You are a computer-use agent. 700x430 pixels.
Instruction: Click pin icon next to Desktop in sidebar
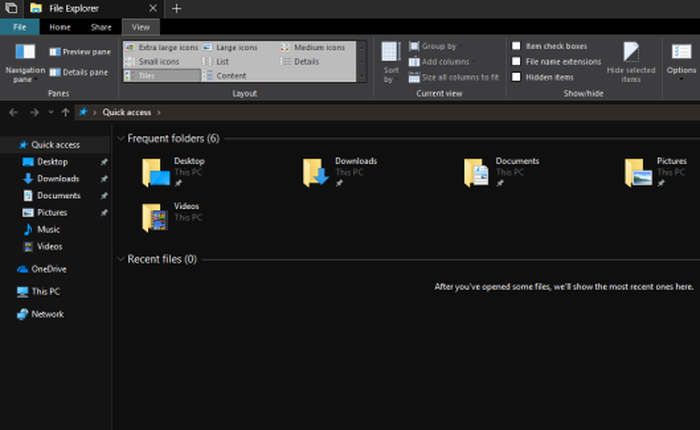pos(104,162)
